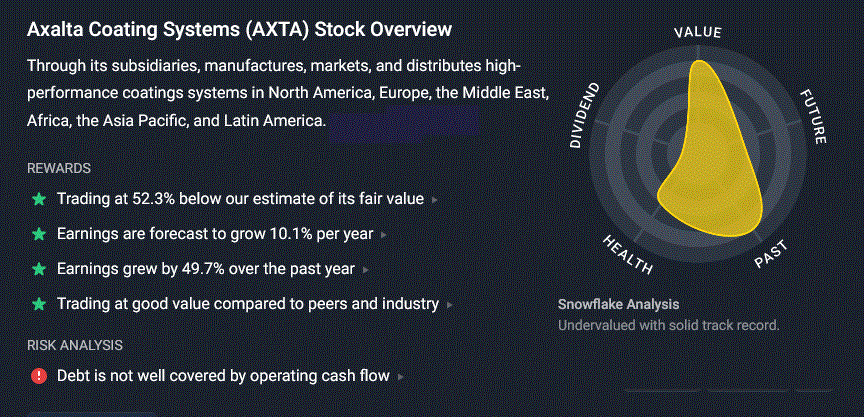Expand arrow after earnings grew 49.7% statement
864x417 pixels.
366,270
